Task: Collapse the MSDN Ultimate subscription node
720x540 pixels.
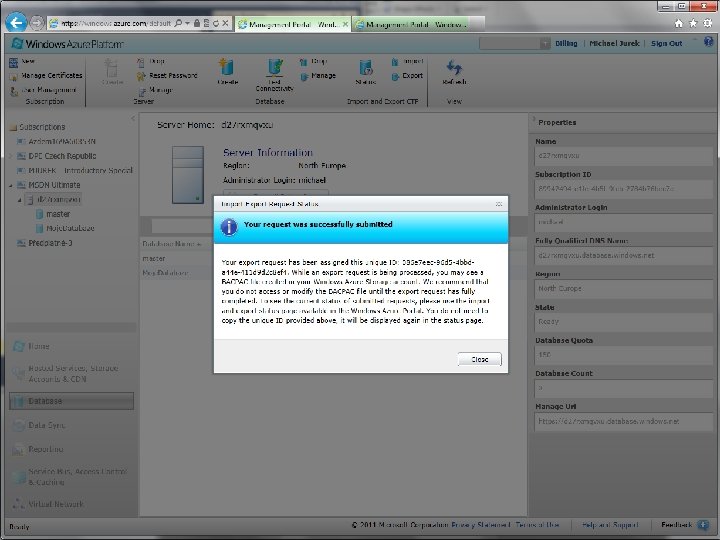Action: coord(11,186)
